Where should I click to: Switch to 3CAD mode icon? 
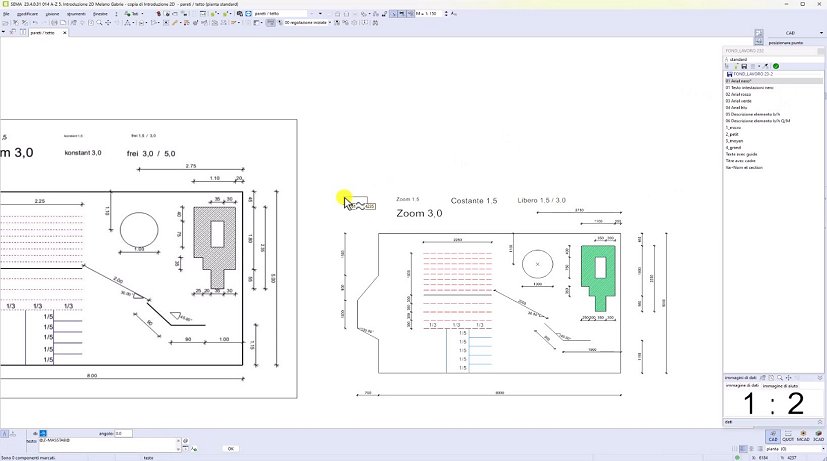tap(818, 436)
